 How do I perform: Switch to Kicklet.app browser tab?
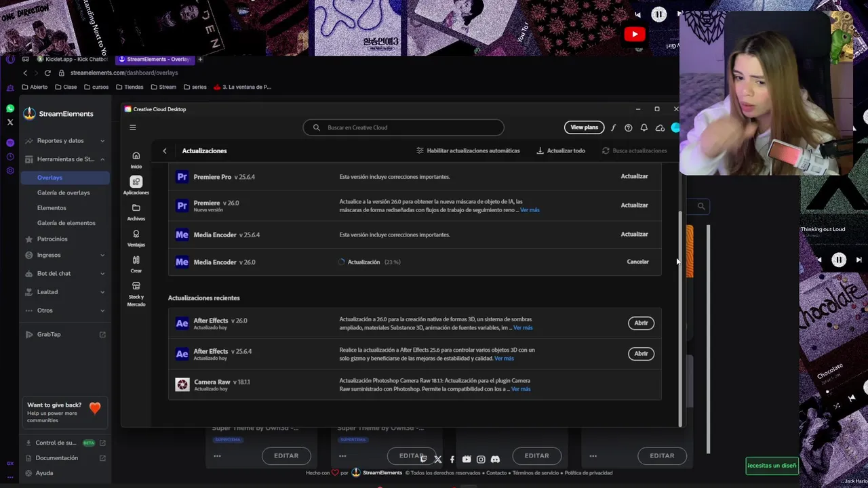[x=73, y=59]
